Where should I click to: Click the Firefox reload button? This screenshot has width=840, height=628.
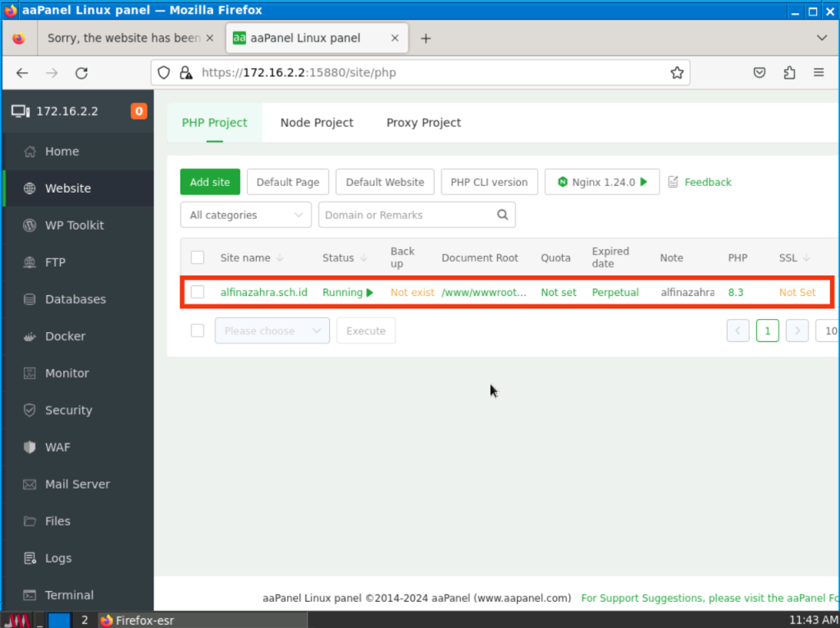point(81,73)
